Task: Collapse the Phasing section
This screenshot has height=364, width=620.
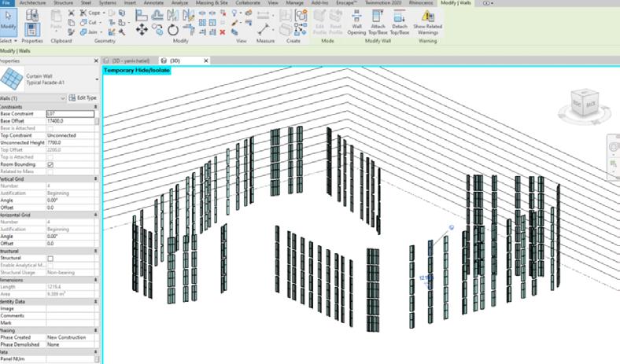Action: click(96, 330)
